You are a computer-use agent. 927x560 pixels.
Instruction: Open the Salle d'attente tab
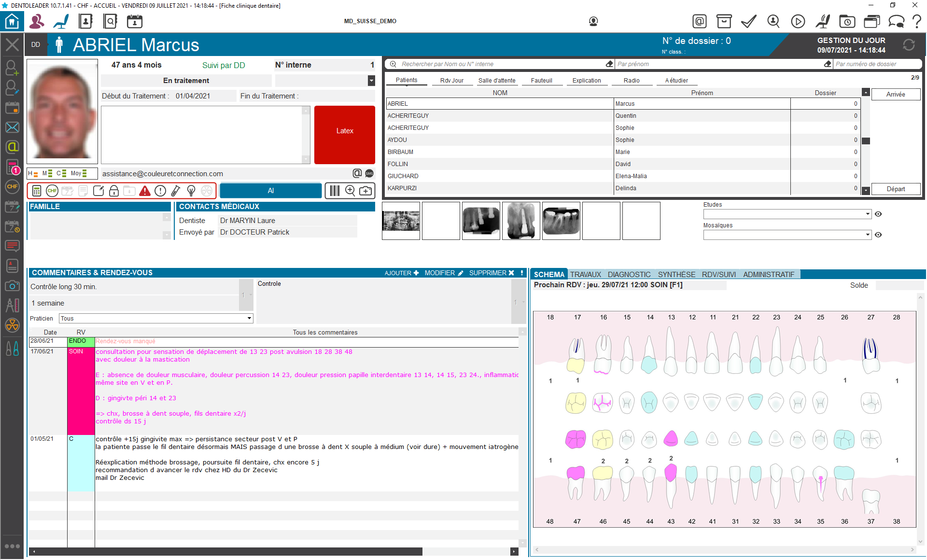496,81
